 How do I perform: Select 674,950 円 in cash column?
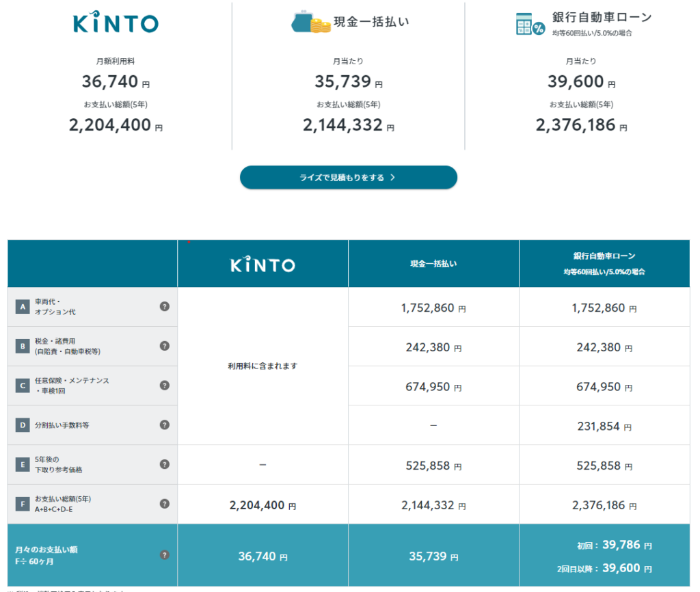tap(433, 387)
